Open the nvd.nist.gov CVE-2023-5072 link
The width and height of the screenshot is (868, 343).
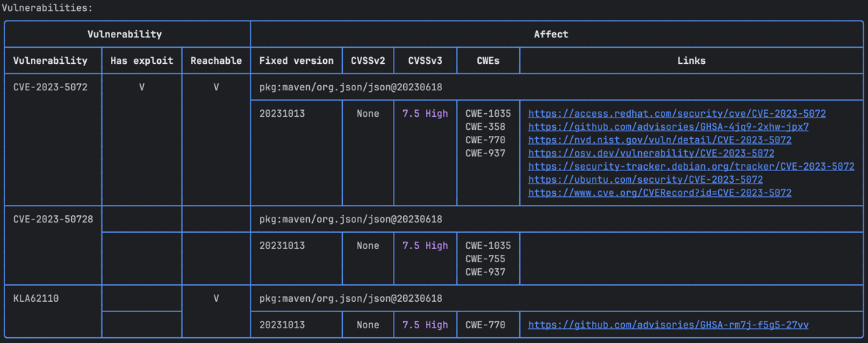(660, 140)
